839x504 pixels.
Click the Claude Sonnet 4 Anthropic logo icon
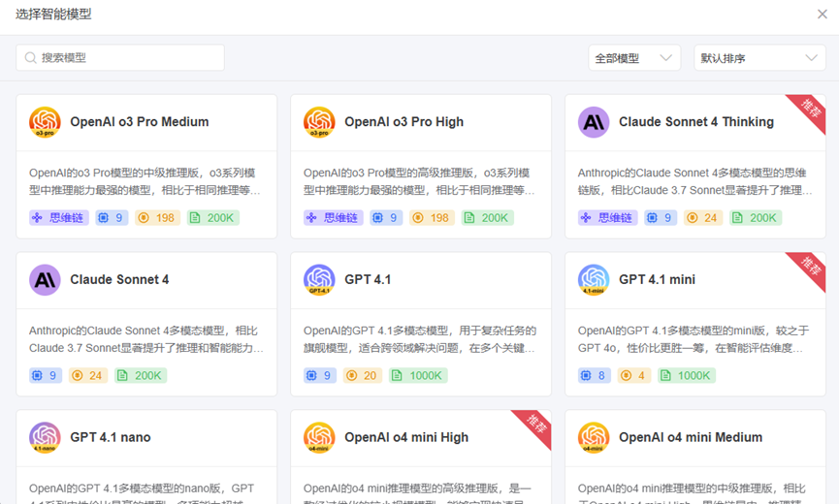pyautogui.click(x=45, y=279)
